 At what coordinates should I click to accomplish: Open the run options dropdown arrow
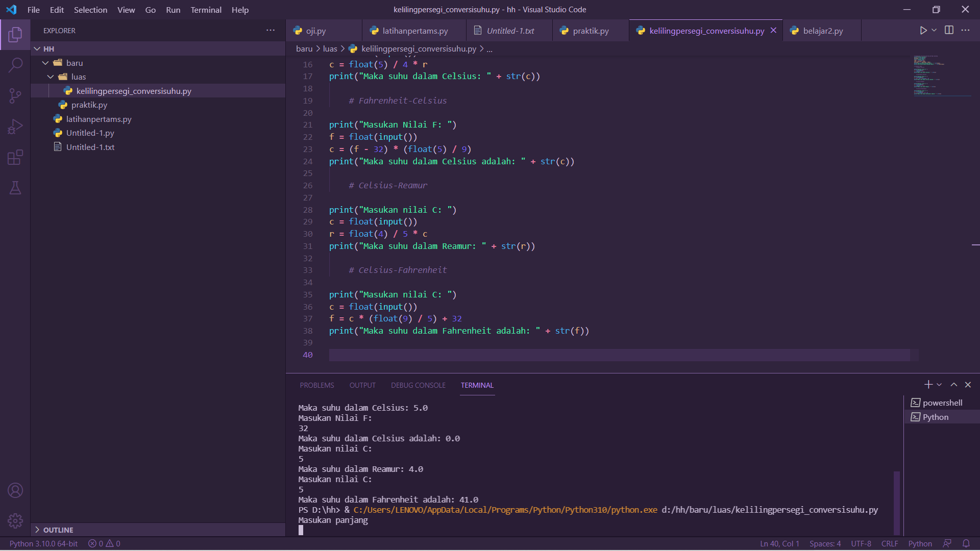[x=934, y=30]
